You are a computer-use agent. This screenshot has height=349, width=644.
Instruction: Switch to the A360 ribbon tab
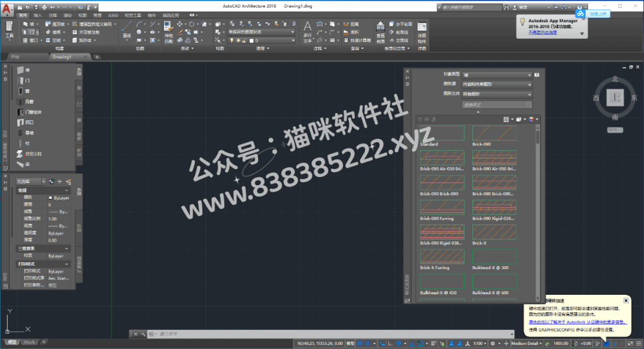point(113,15)
